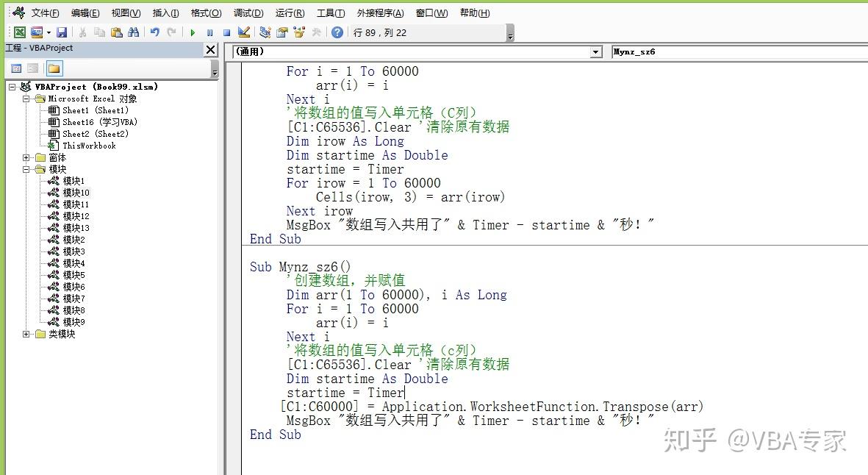This screenshot has height=475, width=868.
Task: Click the Paste clipboard icon
Action: (x=116, y=32)
